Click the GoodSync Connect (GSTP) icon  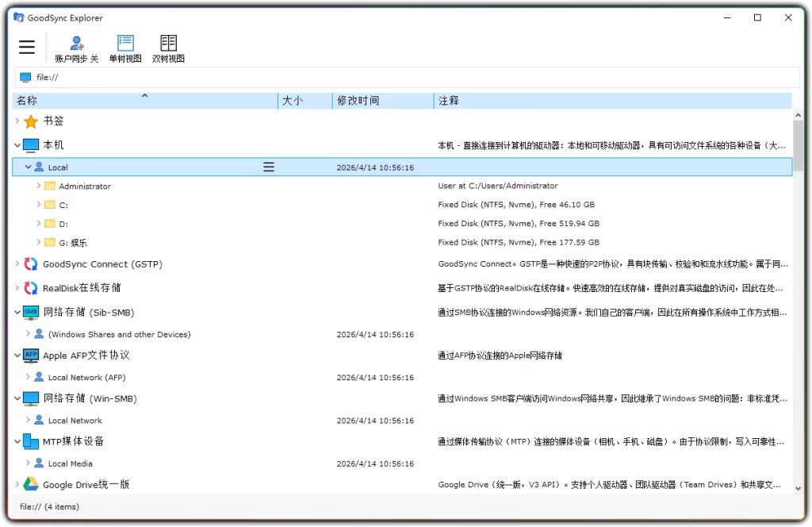(29, 263)
